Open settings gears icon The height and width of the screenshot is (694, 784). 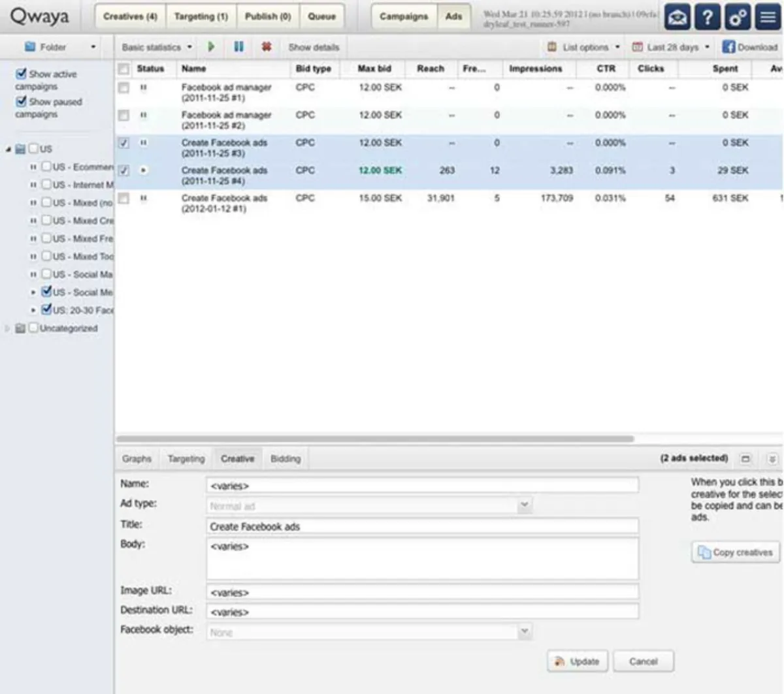tap(737, 18)
